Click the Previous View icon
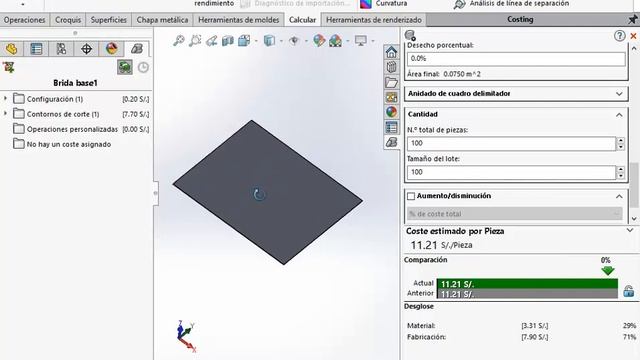The height and width of the screenshot is (360, 640). click(211, 40)
